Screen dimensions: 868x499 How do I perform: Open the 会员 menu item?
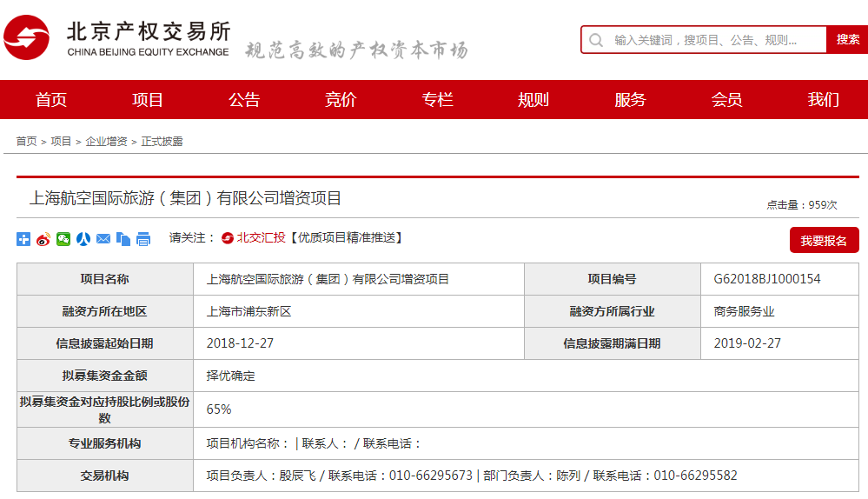tap(726, 100)
